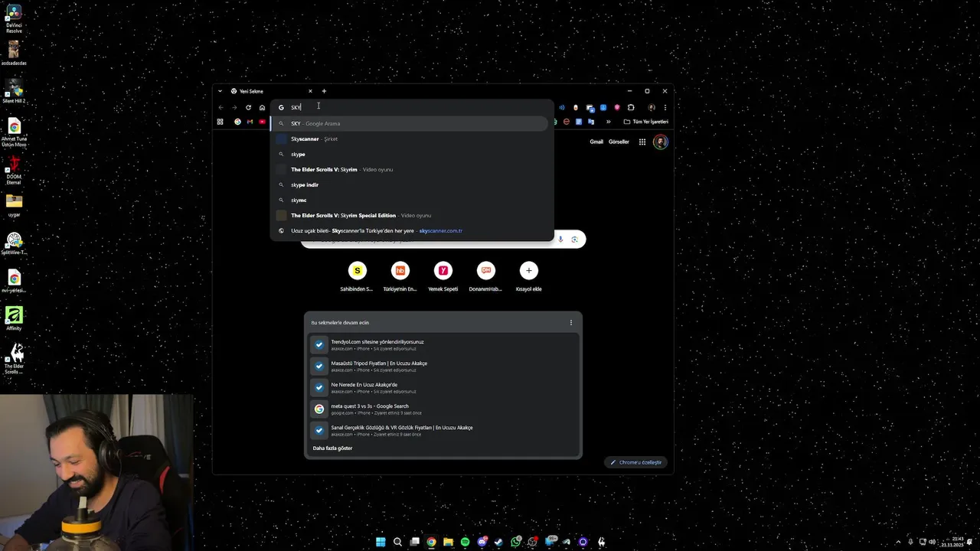Expand Daha fazla göster
Viewport: 980px width, 551px height.
coord(332,448)
